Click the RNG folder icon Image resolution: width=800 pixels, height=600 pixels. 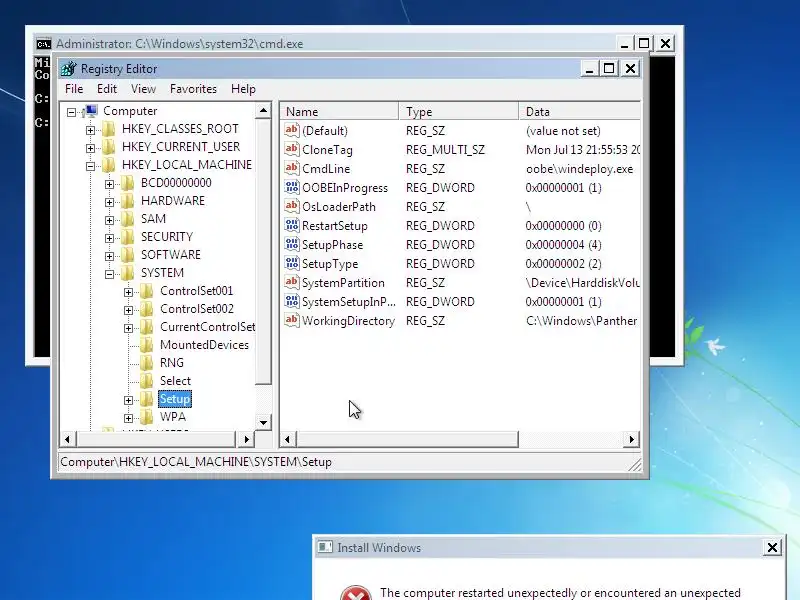click(146, 363)
